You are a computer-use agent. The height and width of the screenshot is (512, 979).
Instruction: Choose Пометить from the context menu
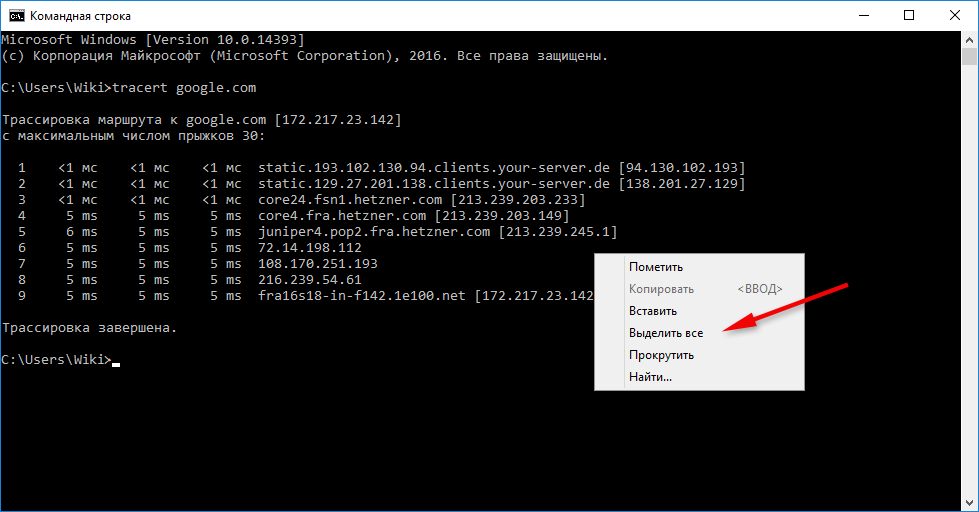pos(656,267)
